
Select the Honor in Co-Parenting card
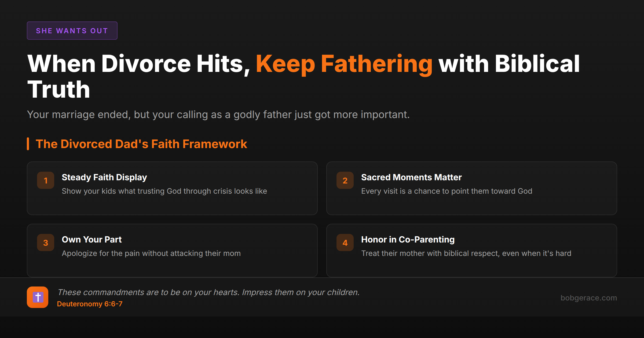click(x=472, y=249)
